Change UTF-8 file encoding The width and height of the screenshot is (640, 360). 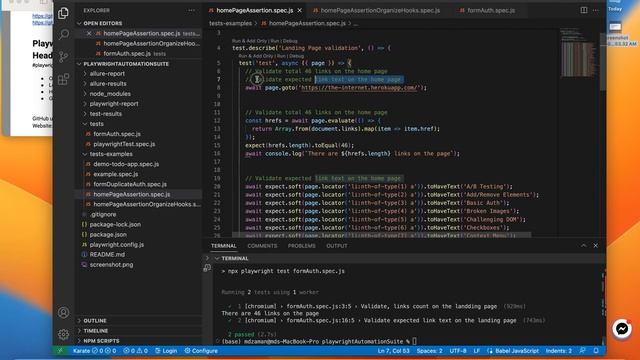click(x=458, y=351)
